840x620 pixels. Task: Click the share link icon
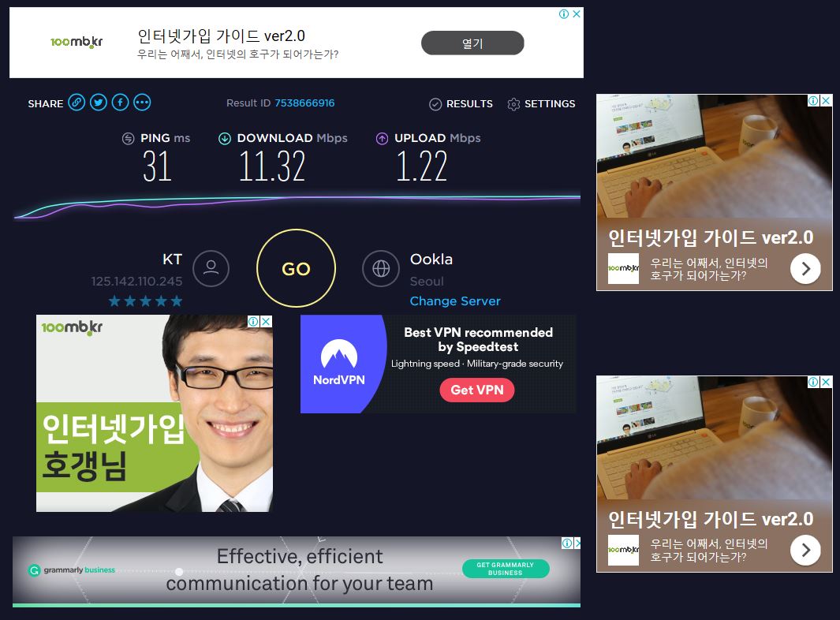point(77,103)
